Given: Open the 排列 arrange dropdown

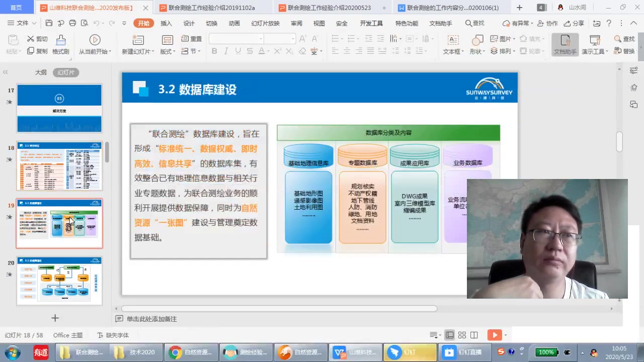Looking at the screenshot, I should [502, 51].
